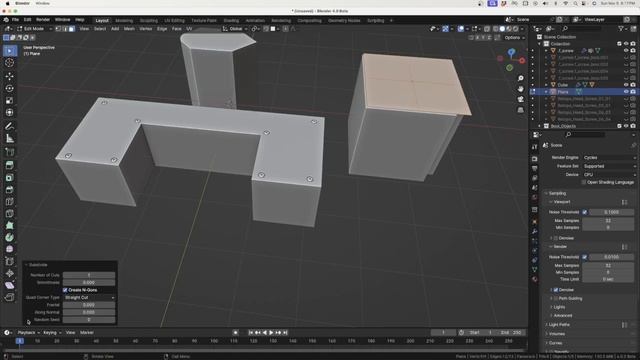Screen dimensions: 640x360
Task: Switch to vertex select mode
Action: [58, 29]
